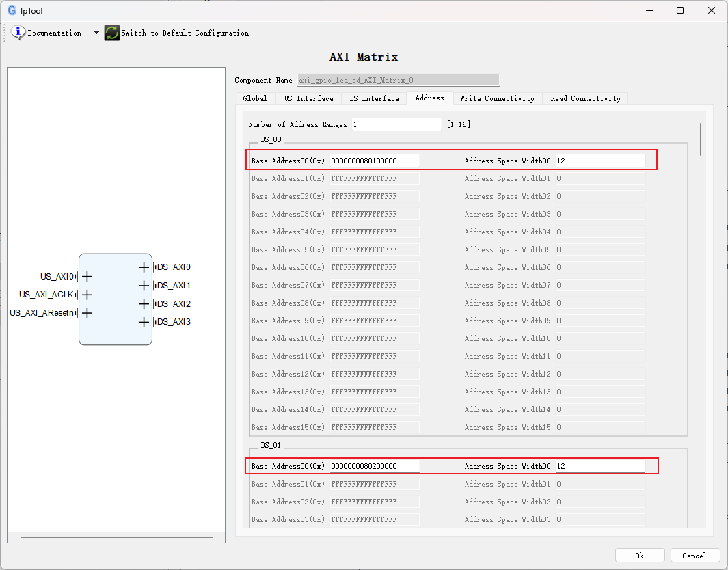The width and height of the screenshot is (728, 570).
Task: Switch to the Global tab
Action: pos(255,98)
